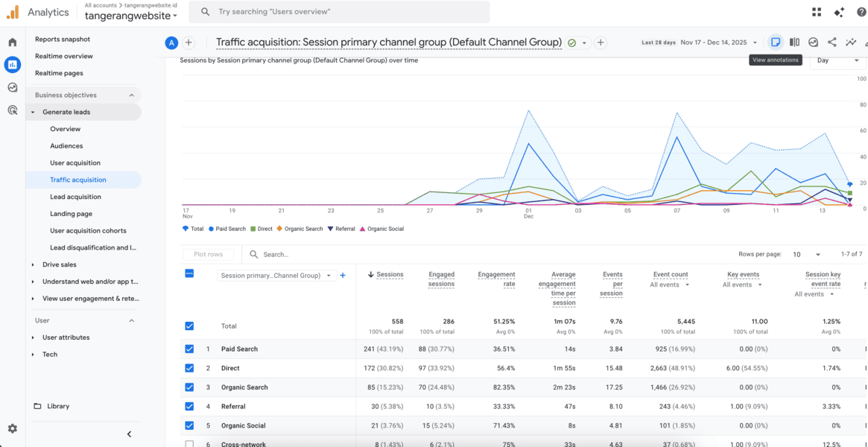The image size is (868, 447).
Task: Expand the Drive sales section
Action: coord(33,264)
